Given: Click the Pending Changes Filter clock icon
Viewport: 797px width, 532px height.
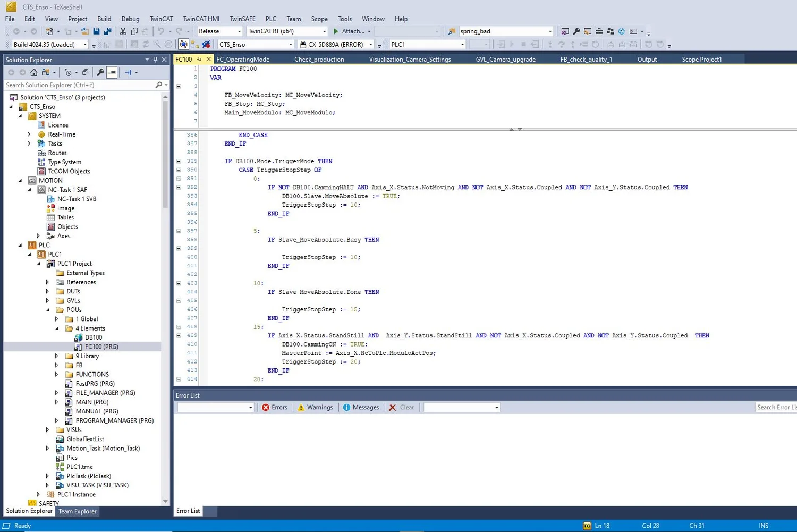Looking at the screenshot, I should coord(68,72).
